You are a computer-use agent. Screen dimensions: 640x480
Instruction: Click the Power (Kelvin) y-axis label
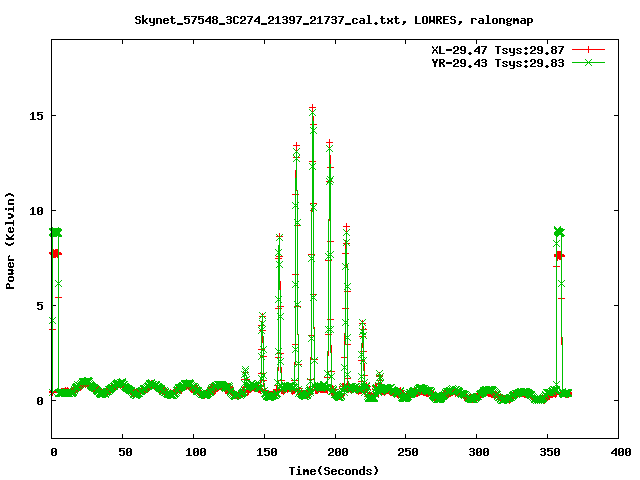point(10,241)
